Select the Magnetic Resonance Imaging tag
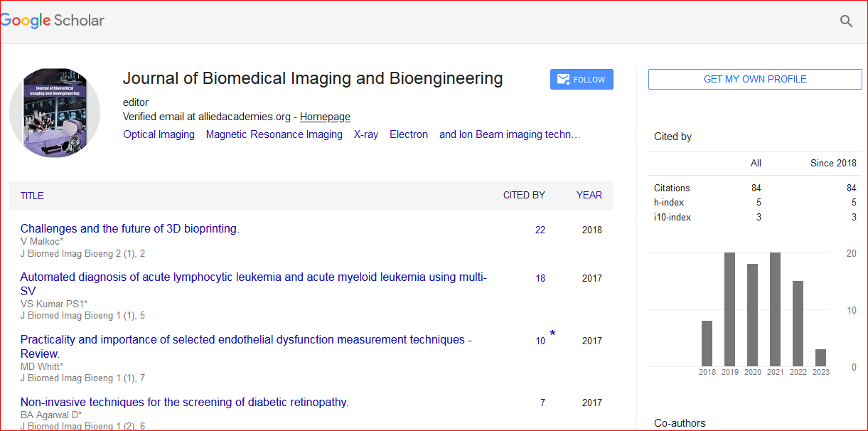The image size is (868, 431). [x=274, y=134]
